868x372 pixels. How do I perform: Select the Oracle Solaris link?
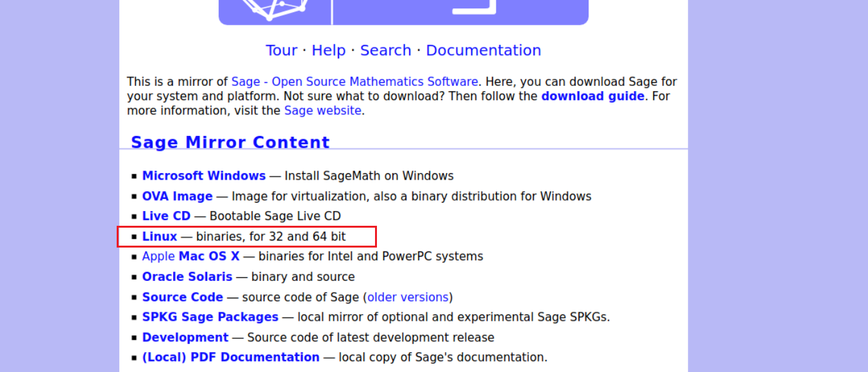point(187,277)
